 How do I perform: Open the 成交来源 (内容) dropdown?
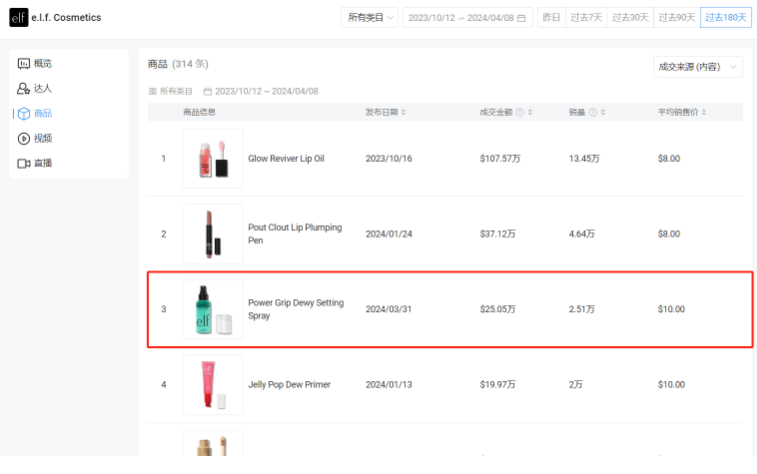click(698, 67)
